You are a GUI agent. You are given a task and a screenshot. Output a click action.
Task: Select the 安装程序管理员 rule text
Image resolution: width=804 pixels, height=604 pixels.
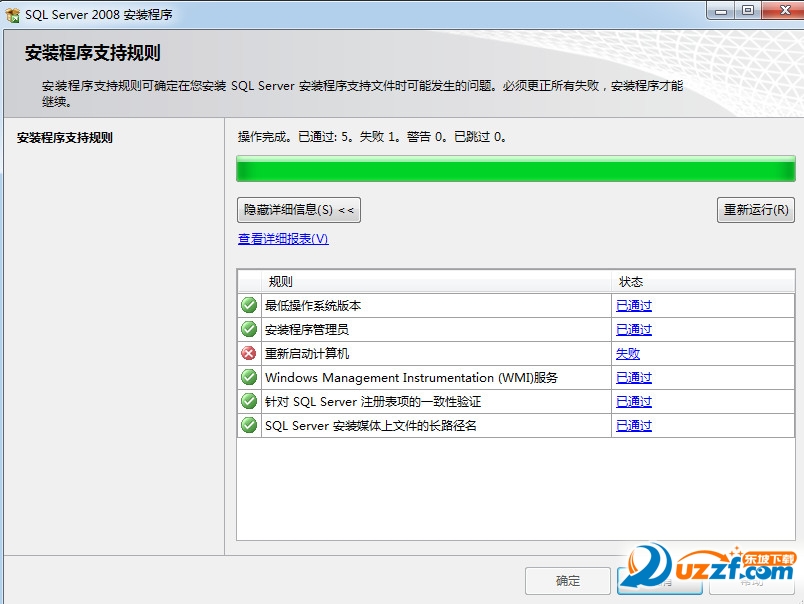307,330
